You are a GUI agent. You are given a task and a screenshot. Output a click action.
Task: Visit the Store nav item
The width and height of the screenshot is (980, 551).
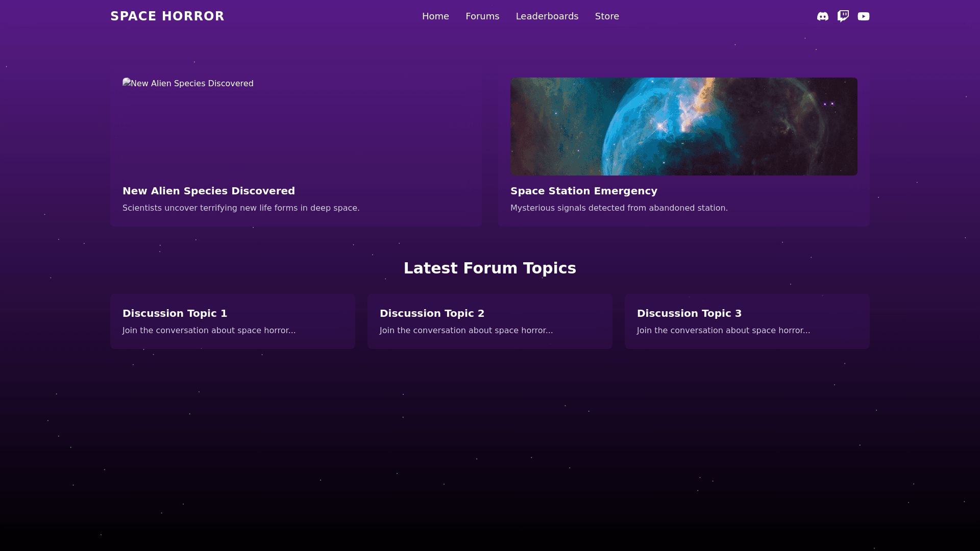(607, 16)
